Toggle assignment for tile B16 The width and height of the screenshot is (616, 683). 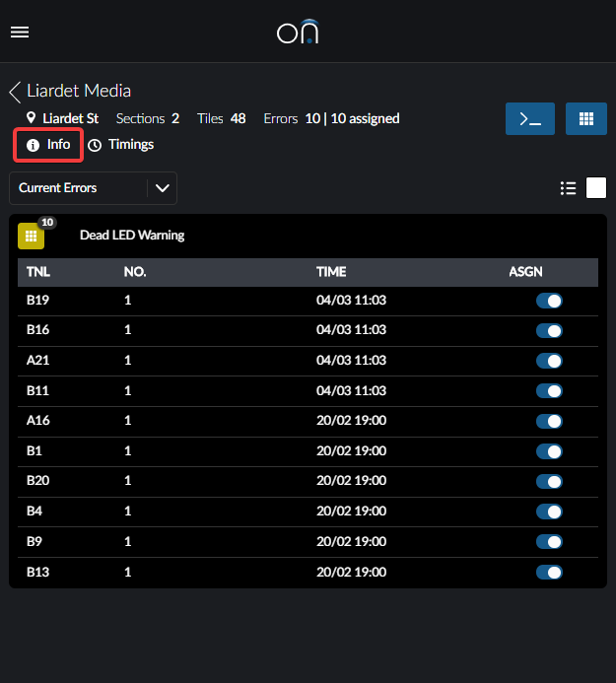(x=549, y=330)
